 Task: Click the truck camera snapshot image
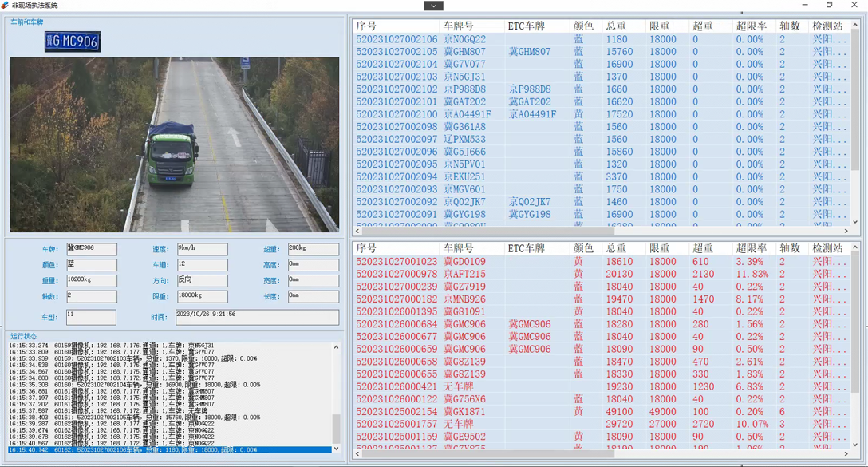(174, 144)
